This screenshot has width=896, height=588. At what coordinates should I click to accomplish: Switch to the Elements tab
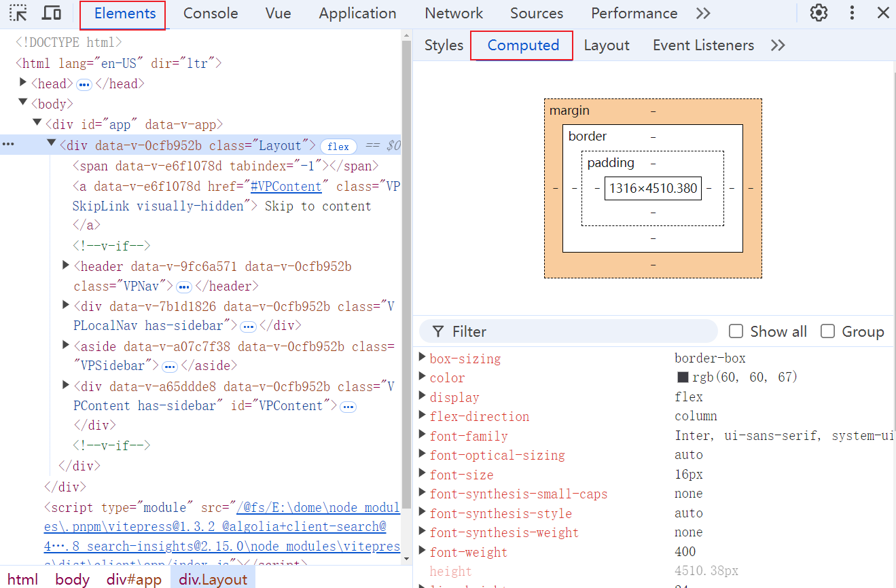pos(125,14)
